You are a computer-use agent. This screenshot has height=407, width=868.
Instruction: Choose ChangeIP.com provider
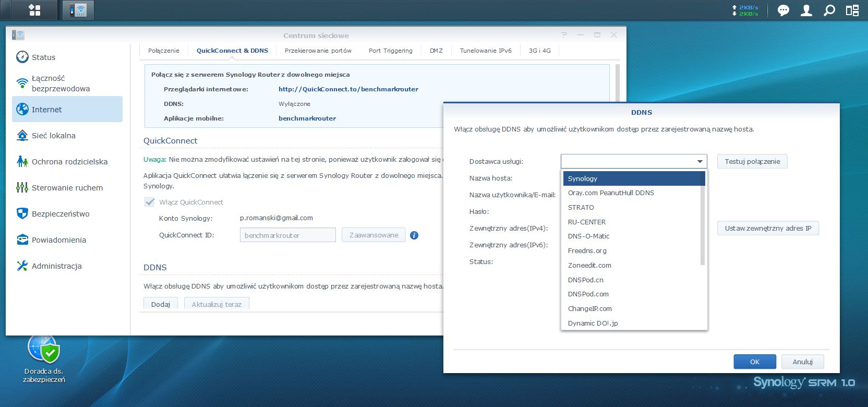[x=634, y=309]
